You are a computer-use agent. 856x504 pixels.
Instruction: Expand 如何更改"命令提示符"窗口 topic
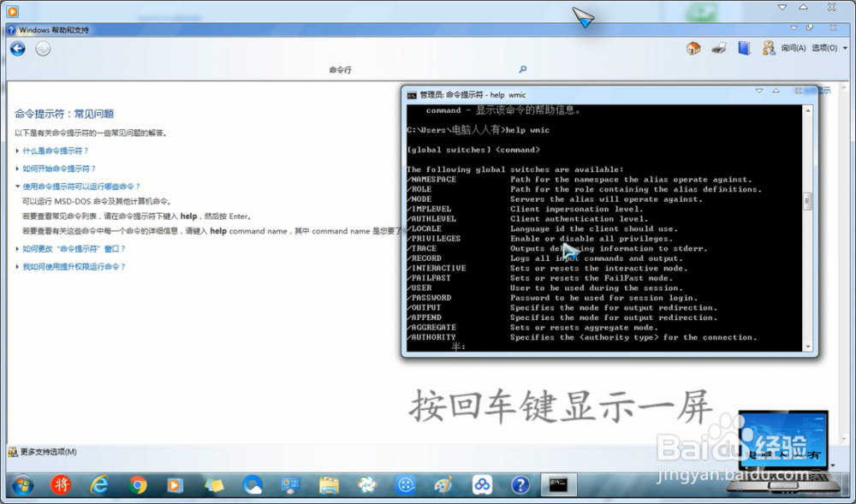(74, 249)
